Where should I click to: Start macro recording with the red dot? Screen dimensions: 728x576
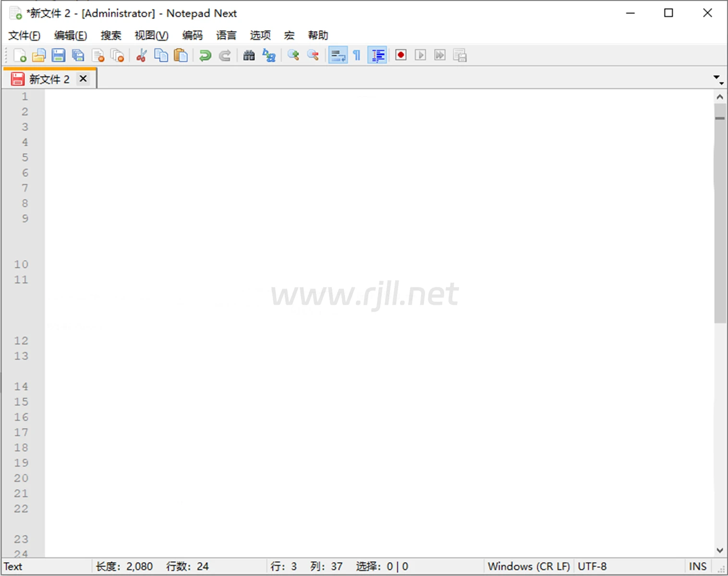[x=400, y=56]
